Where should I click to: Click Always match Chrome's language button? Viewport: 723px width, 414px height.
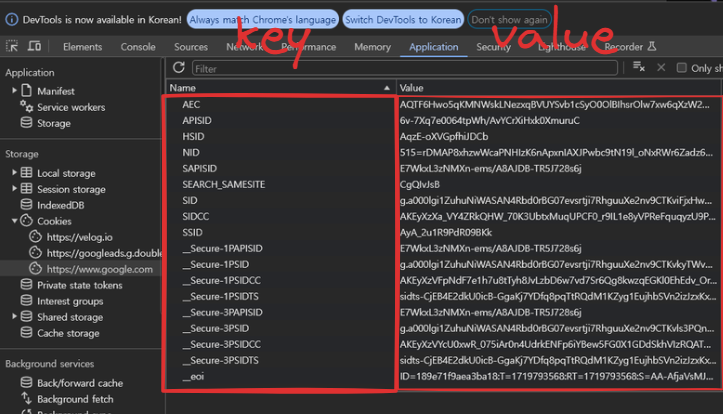tap(262, 19)
